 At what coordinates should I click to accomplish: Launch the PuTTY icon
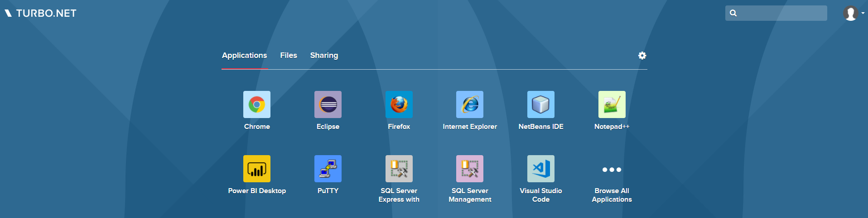point(328,169)
